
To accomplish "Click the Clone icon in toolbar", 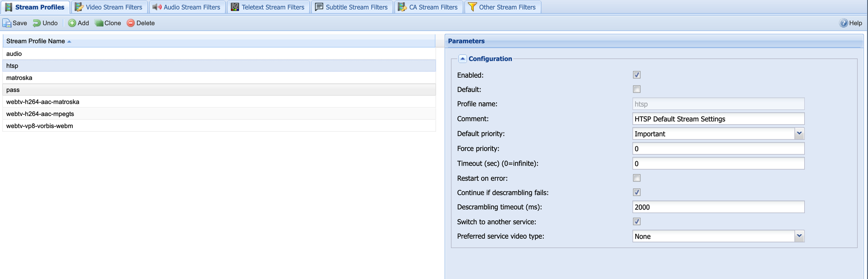I will coord(99,23).
